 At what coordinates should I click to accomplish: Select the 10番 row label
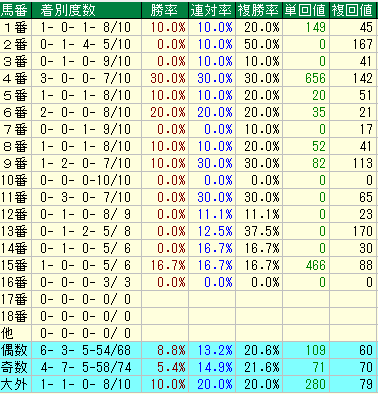coord(14,180)
